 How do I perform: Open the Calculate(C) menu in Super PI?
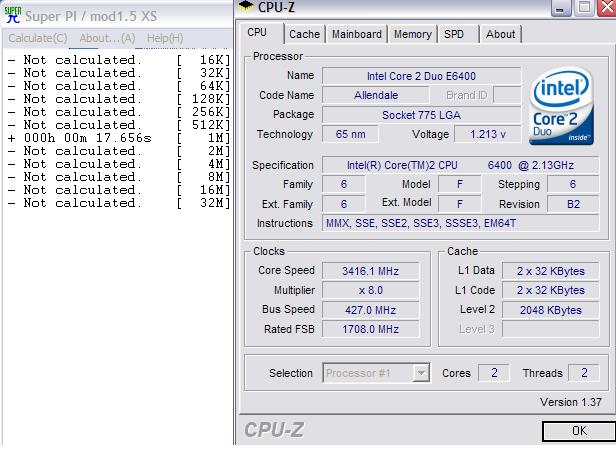tap(38, 38)
